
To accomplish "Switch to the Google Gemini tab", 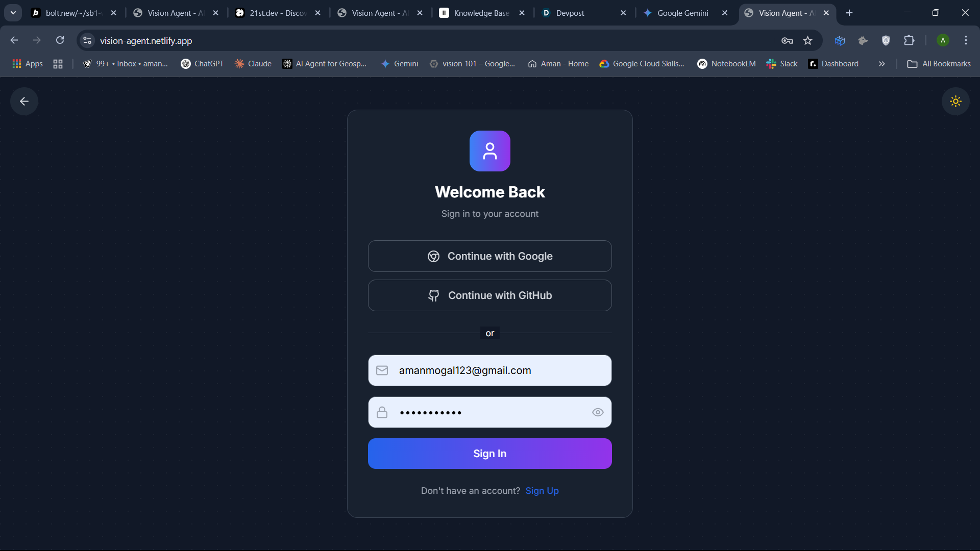I will pos(682,13).
